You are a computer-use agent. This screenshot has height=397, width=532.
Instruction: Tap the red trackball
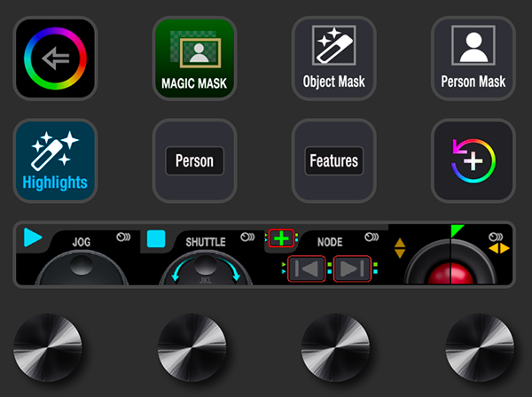pos(450,274)
